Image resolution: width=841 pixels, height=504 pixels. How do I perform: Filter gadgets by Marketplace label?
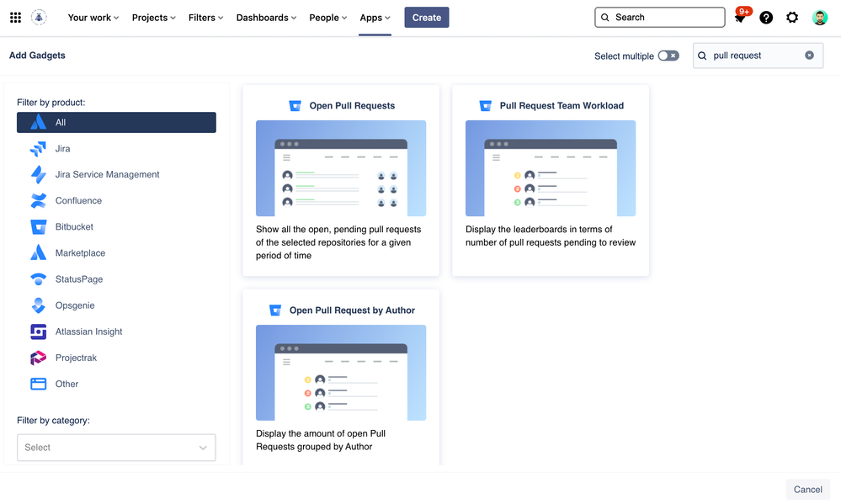click(x=80, y=253)
